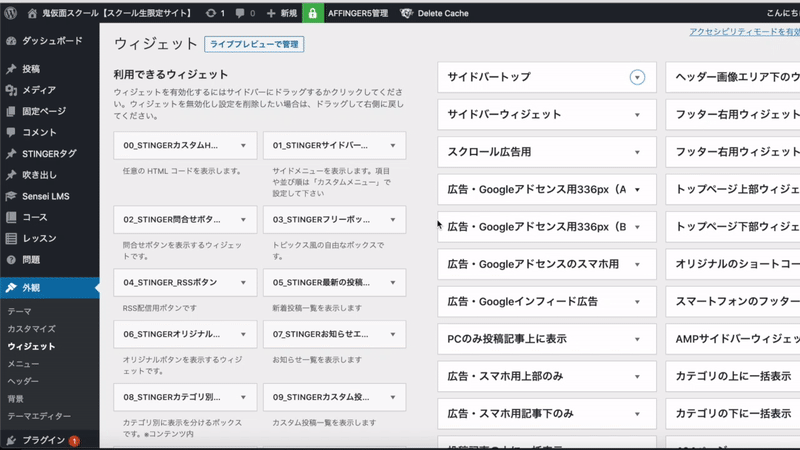The image size is (800, 450).
Task: Expand 広告・Googleアドセンスのスマホ用 area
Action: click(x=637, y=265)
